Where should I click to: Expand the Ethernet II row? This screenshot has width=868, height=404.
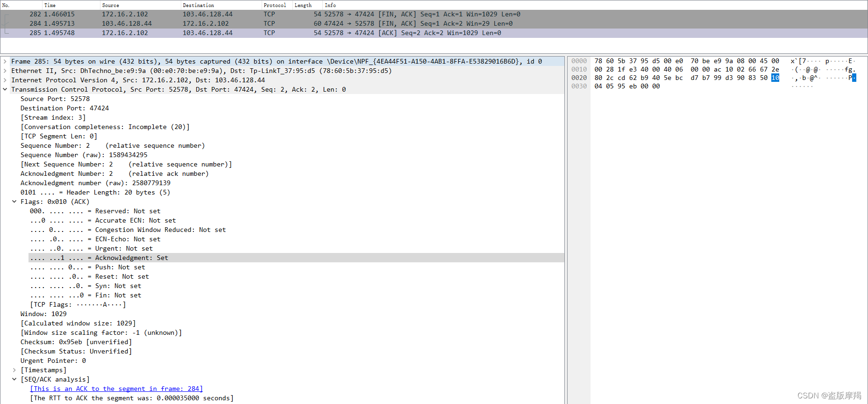[x=5, y=71]
